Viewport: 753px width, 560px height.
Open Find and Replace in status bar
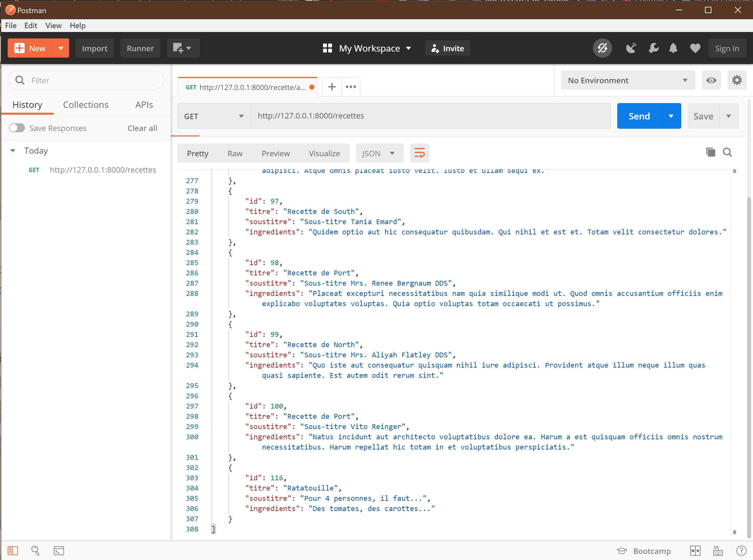tap(35, 550)
